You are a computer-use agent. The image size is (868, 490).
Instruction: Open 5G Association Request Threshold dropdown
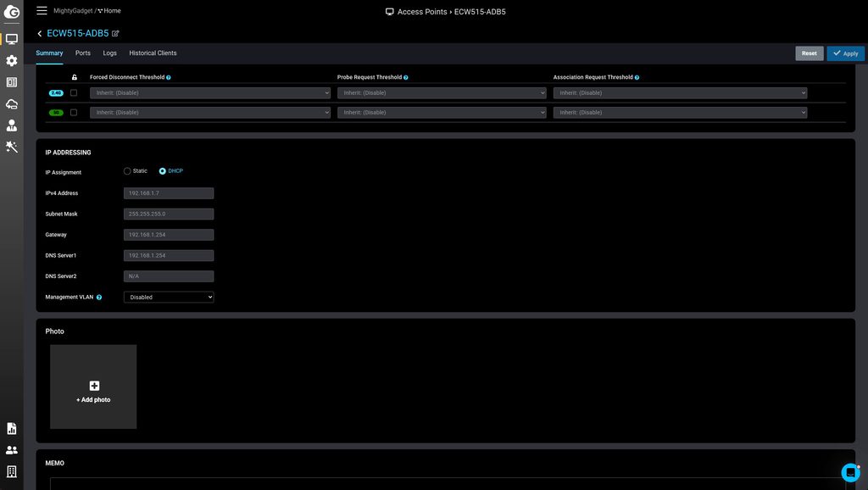tap(680, 113)
